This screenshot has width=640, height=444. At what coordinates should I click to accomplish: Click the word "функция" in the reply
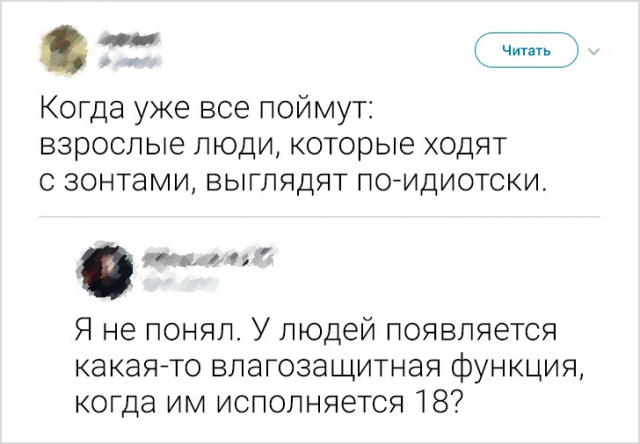click(x=517, y=368)
